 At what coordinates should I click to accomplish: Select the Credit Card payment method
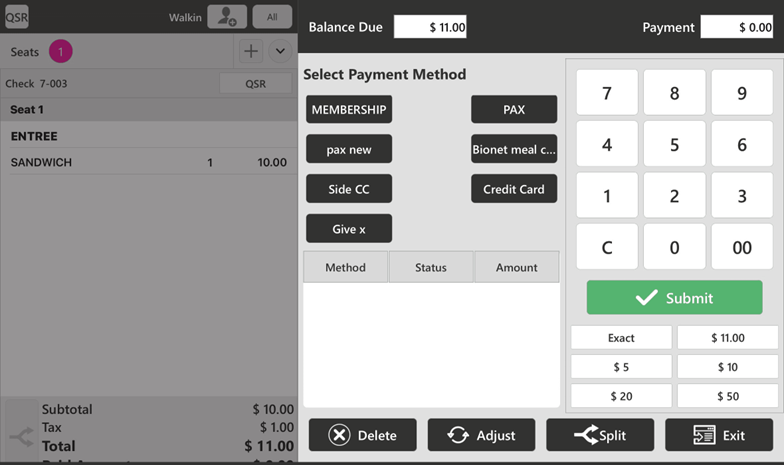[513, 189]
